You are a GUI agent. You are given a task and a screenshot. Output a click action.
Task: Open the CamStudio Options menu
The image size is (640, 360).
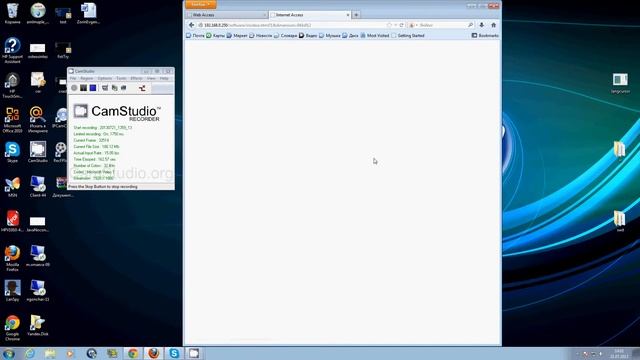[x=104, y=78]
